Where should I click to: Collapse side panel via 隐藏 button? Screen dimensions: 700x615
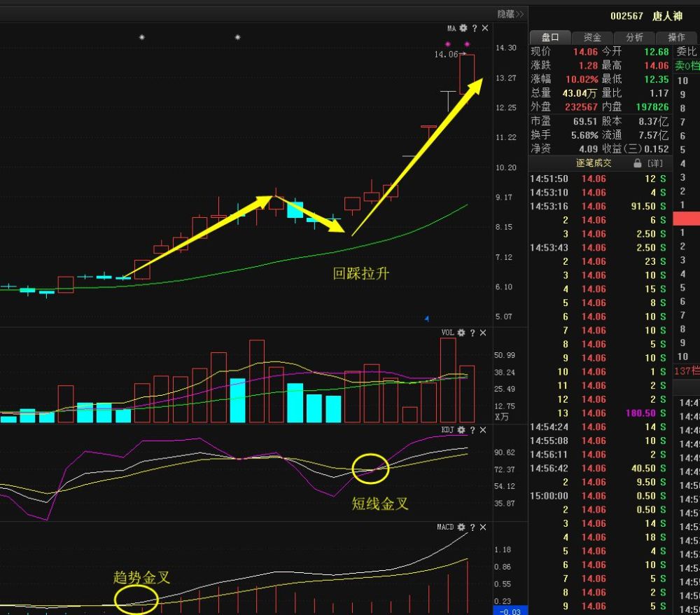pos(510,14)
